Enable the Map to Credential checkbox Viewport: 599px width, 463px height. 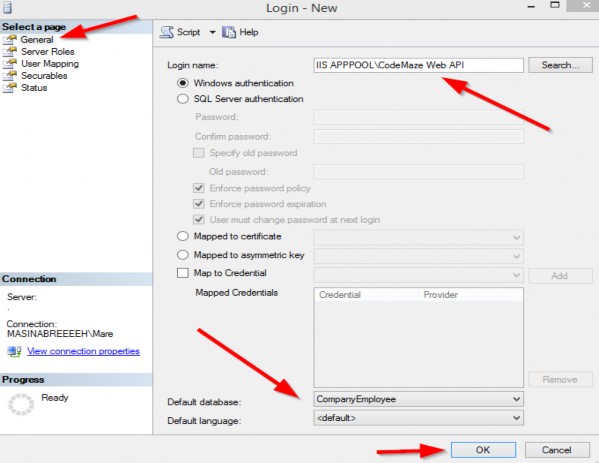point(183,273)
